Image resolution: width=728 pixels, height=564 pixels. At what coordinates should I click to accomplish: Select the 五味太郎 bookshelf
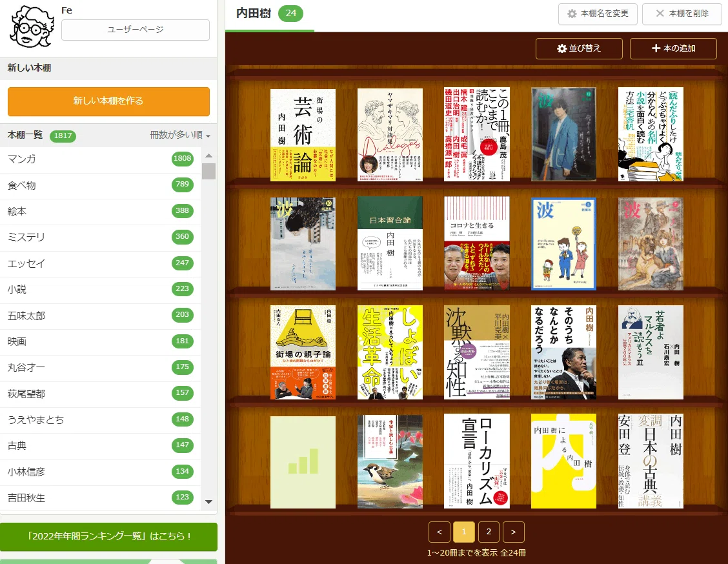tap(100, 316)
